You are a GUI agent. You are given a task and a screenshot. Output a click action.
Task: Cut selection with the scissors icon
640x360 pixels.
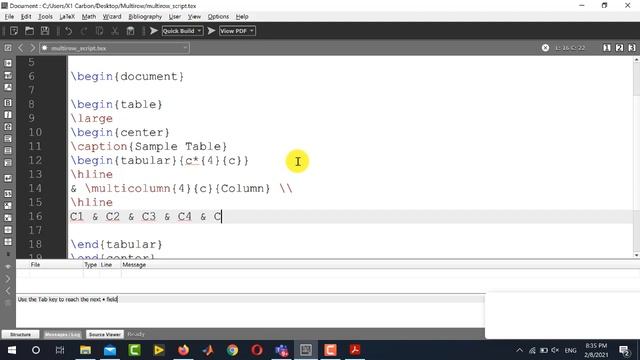coord(115,31)
